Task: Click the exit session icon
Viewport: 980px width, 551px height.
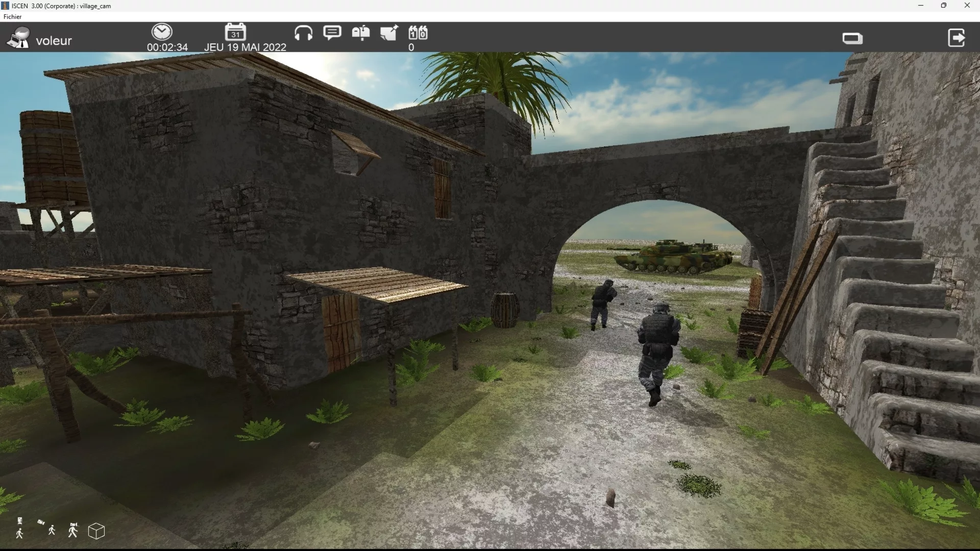Action: [x=957, y=38]
